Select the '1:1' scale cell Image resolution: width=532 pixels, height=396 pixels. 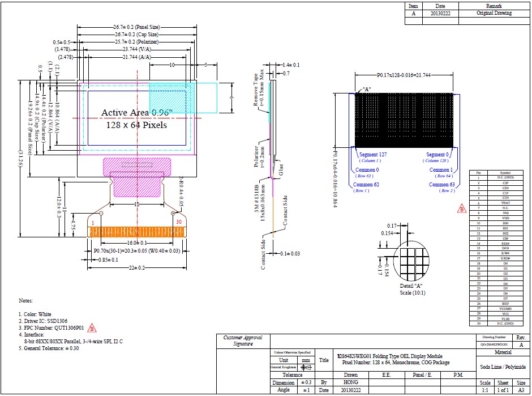485,390
